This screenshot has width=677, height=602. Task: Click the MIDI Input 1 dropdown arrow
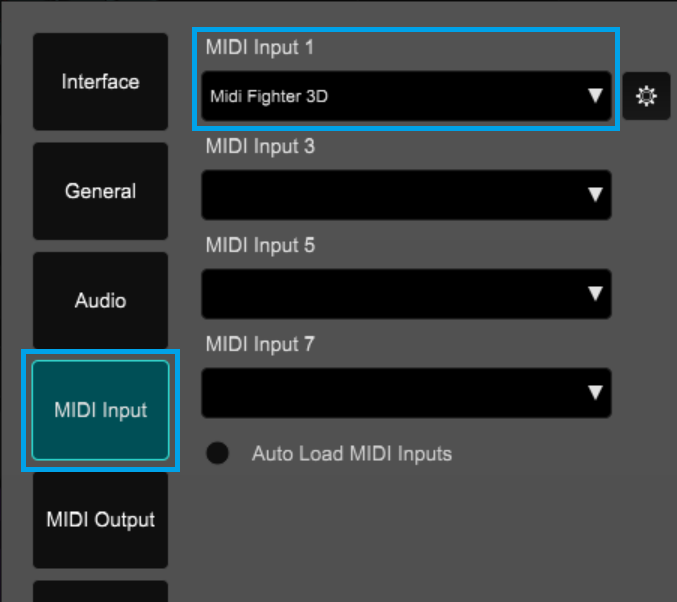pos(595,96)
